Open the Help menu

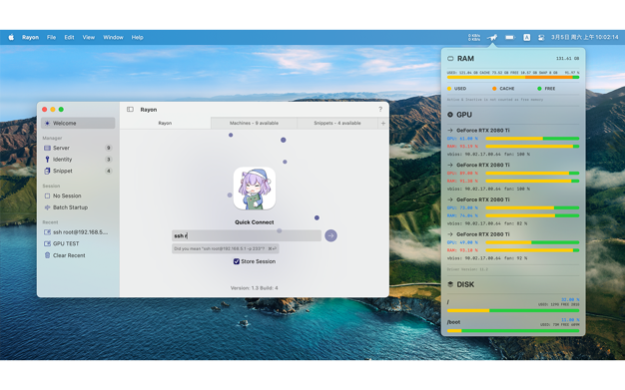138,37
